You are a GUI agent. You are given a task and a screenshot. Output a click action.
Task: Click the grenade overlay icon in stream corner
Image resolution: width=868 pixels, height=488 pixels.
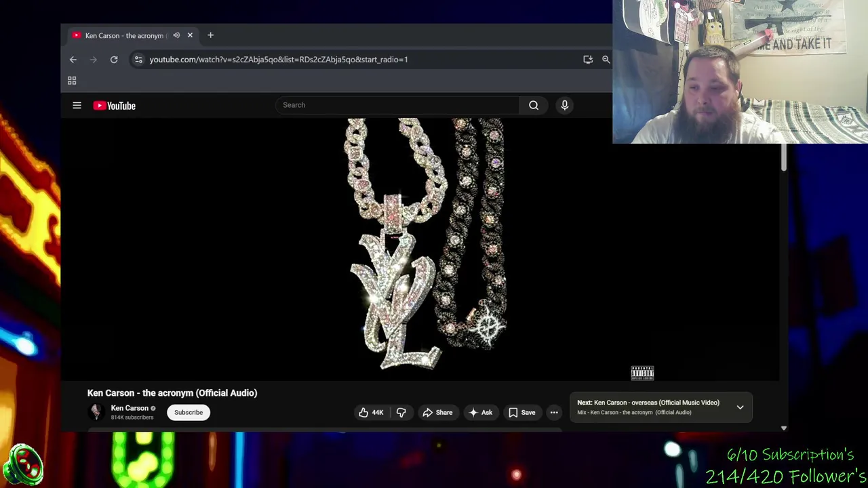click(24, 465)
